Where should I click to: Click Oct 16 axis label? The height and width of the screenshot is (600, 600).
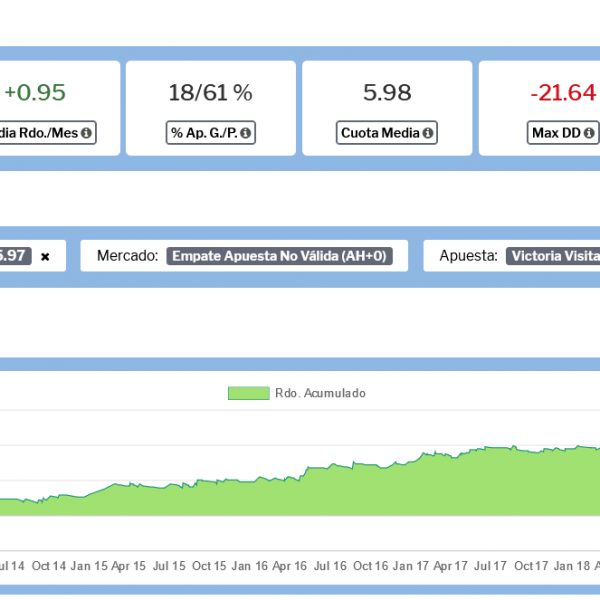click(370, 566)
